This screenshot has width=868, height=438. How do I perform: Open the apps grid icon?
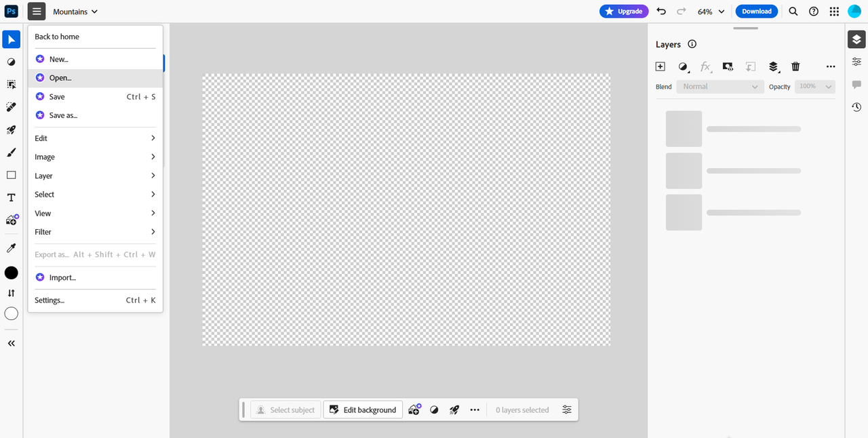pyautogui.click(x=834, y=12)
